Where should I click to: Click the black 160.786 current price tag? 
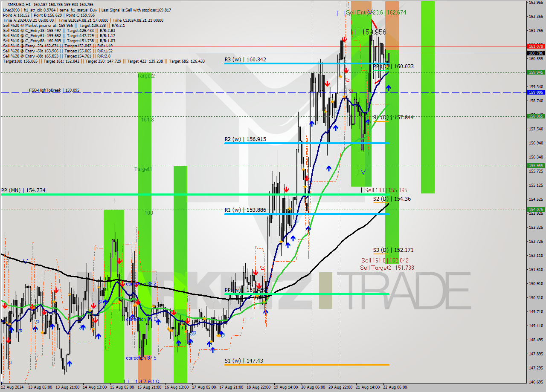point(535,53)
